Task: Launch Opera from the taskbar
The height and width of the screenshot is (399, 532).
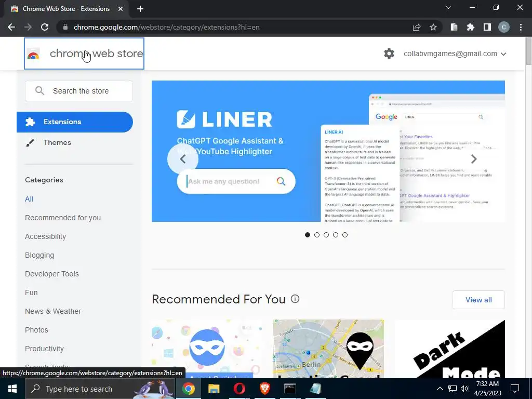Action: pyautogui.click(x=239, y=389)
